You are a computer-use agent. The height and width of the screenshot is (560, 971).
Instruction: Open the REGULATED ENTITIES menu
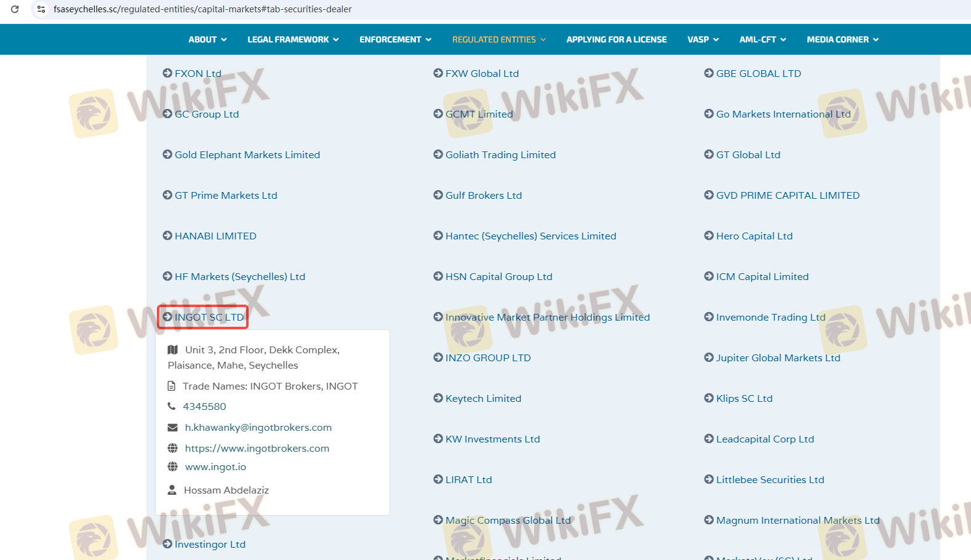498,39
